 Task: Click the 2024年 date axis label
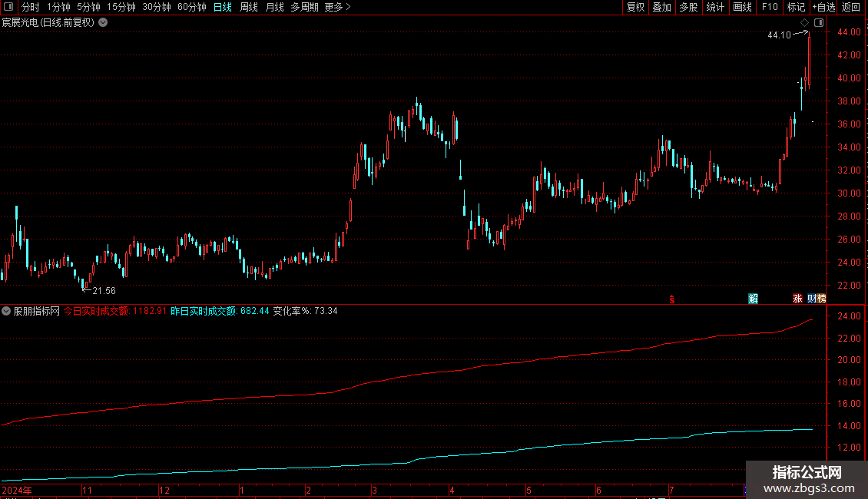click(x=17, y=490)
